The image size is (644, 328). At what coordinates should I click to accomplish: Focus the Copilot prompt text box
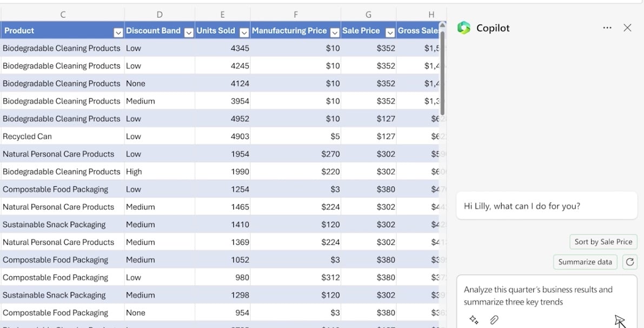tap(541, 296)
